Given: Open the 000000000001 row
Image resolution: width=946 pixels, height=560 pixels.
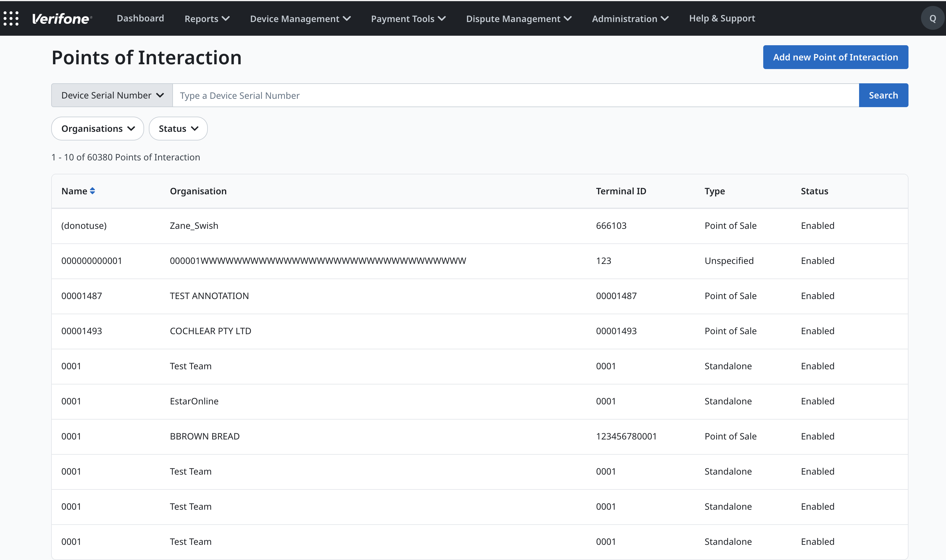Looking at the screenshot, I should (x=480, y=261).
